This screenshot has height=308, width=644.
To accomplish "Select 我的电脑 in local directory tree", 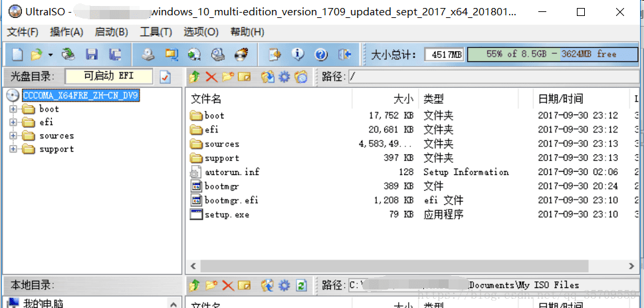I will pos(43,304).
